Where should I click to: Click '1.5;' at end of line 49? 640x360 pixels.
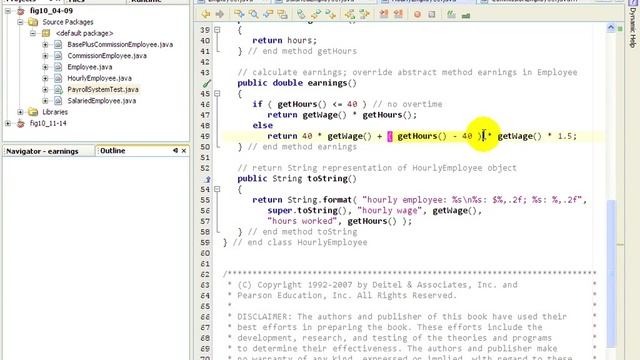pyautogui.click(x=567, y=136)
